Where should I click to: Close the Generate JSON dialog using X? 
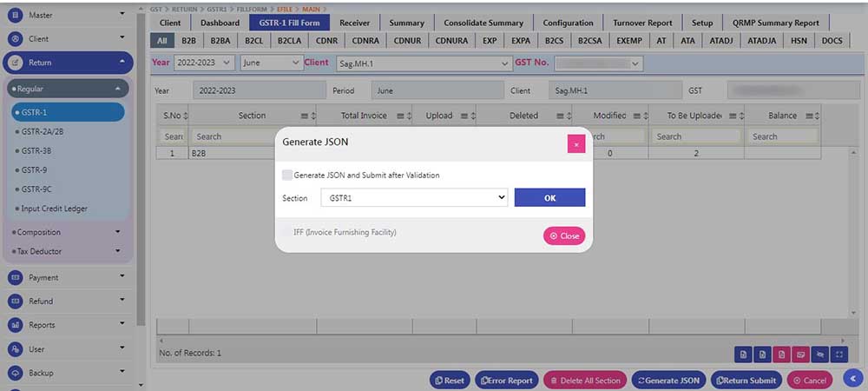tap(576, 144)
